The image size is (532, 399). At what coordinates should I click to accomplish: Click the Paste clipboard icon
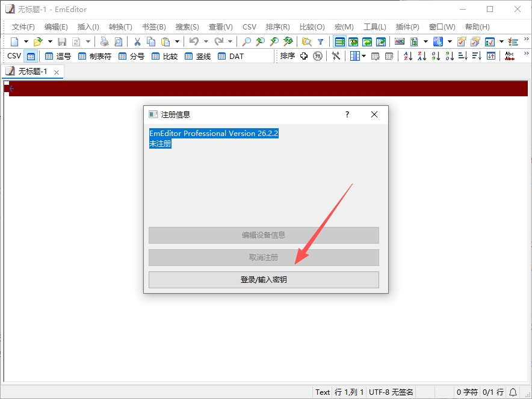pyautogui.click(x=165, y=42)
